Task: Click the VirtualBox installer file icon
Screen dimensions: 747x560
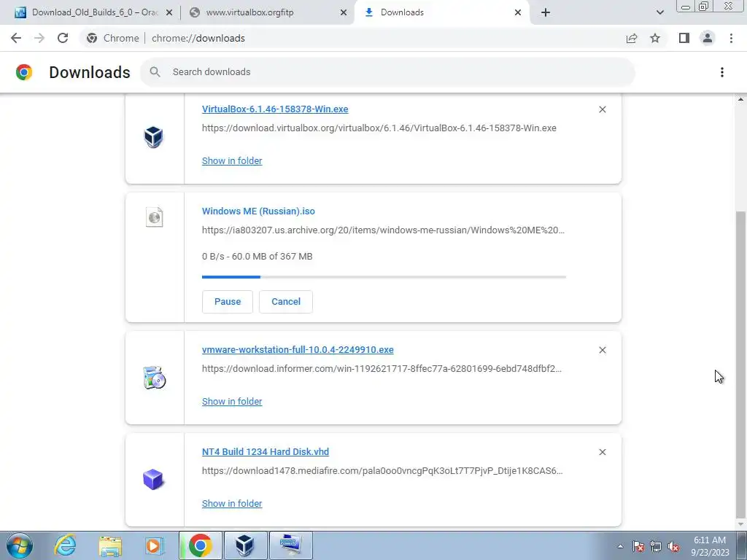Action: 154,137
